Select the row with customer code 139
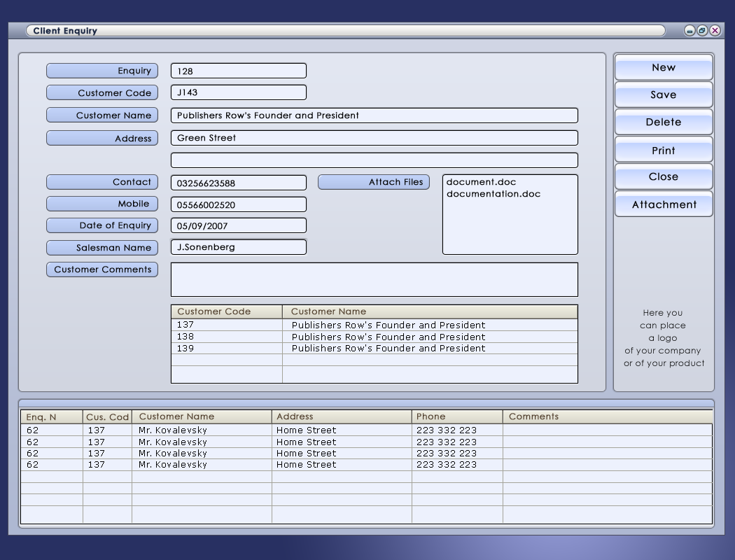The width and height of the screenshot is (735, 560). pyautogui.click(x=224, y=348)
